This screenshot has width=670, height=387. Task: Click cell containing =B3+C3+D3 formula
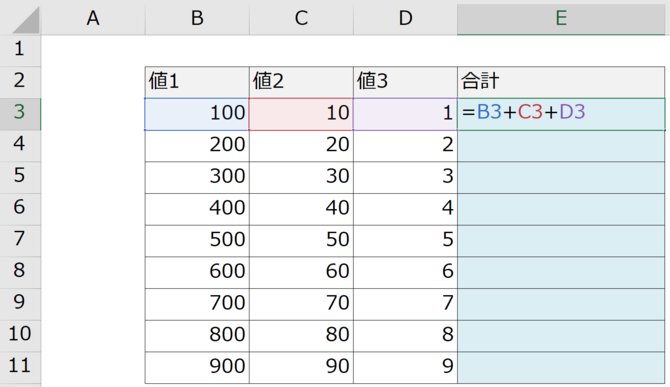click(x=561, y=114)
